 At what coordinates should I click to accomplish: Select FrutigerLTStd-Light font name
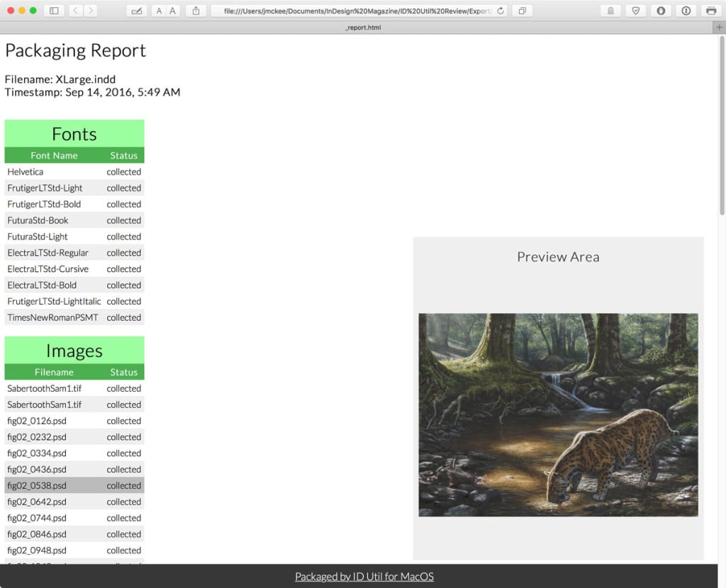(x=45, y=188)
